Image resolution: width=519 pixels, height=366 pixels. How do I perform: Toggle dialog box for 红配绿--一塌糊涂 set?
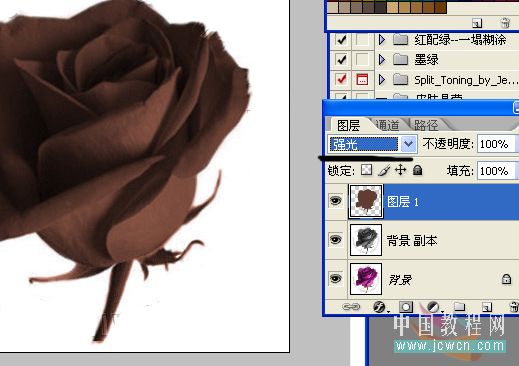(x=362, y=40)
